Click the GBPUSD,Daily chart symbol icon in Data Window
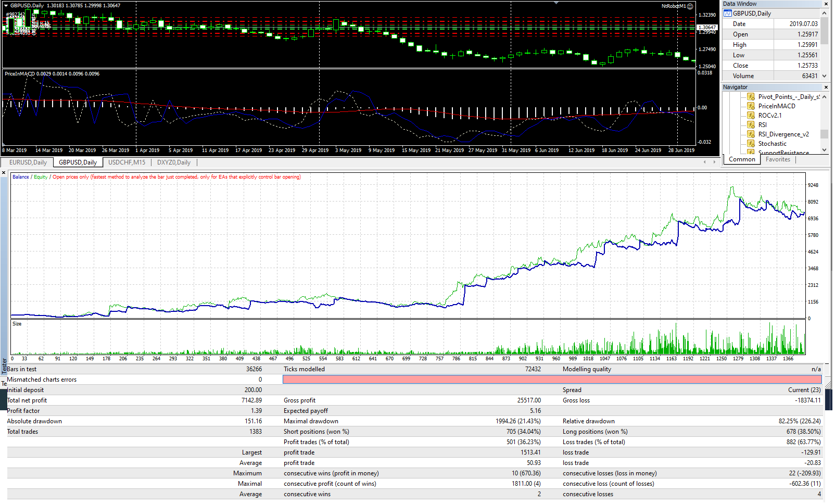The width and height of the screenshot is (835, 504). coord(727,13)
